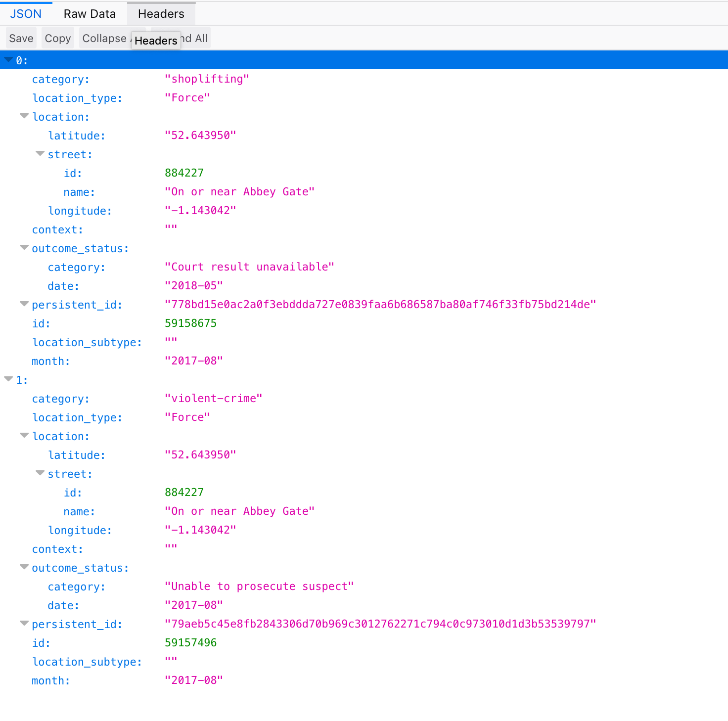Select the "violent-crime" category value
Image resolution: width=728 pixels, height=721 pixels.
pos(213,399)
